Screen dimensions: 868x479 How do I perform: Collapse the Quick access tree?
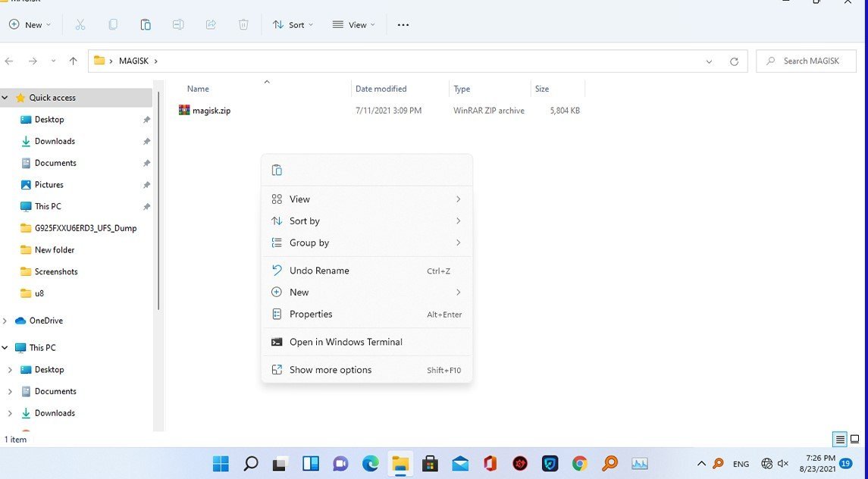pyautogui.click(x=5, y=98)
